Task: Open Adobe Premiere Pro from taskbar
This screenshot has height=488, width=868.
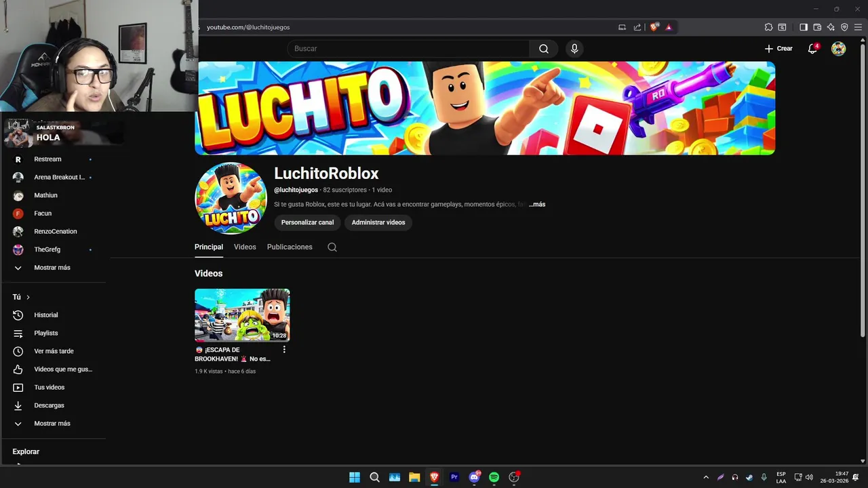Action: click(454, 477)
